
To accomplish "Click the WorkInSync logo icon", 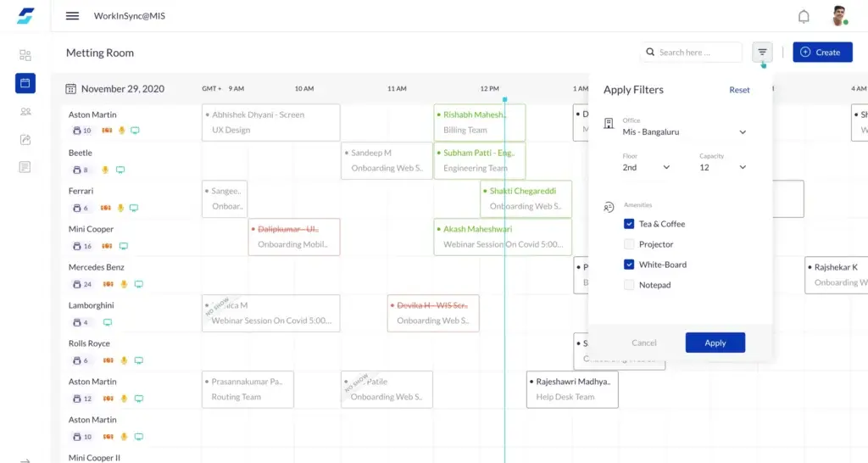I will (x=25, y=15).
